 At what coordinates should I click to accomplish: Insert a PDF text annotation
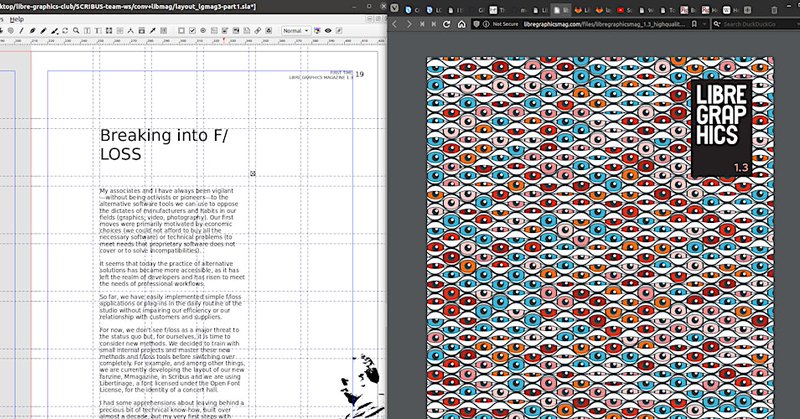click(x=246, y=31)
